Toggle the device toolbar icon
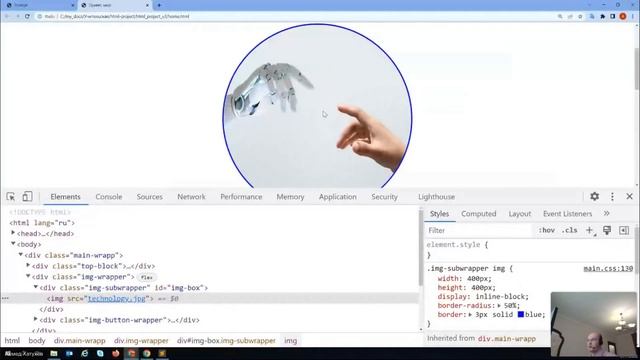 coord(27,197)
